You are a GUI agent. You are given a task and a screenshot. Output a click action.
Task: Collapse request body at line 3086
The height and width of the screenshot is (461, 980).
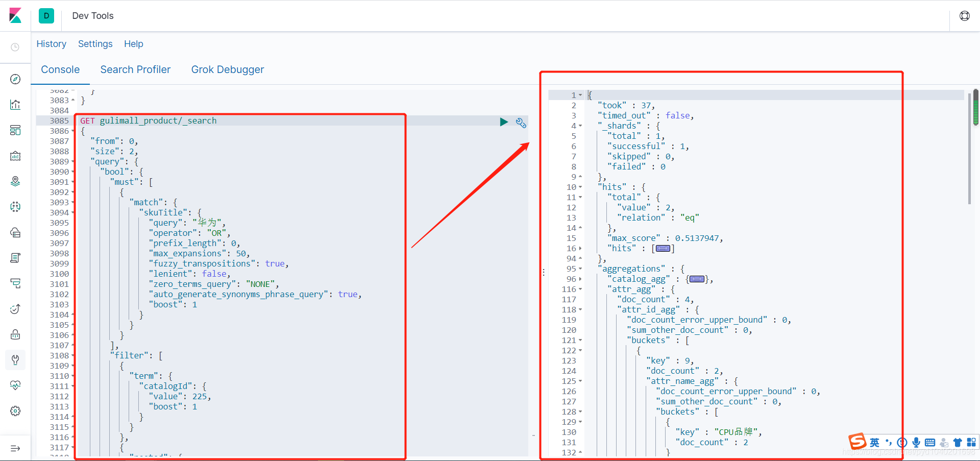pyautogui.click(x=73, y=131)
